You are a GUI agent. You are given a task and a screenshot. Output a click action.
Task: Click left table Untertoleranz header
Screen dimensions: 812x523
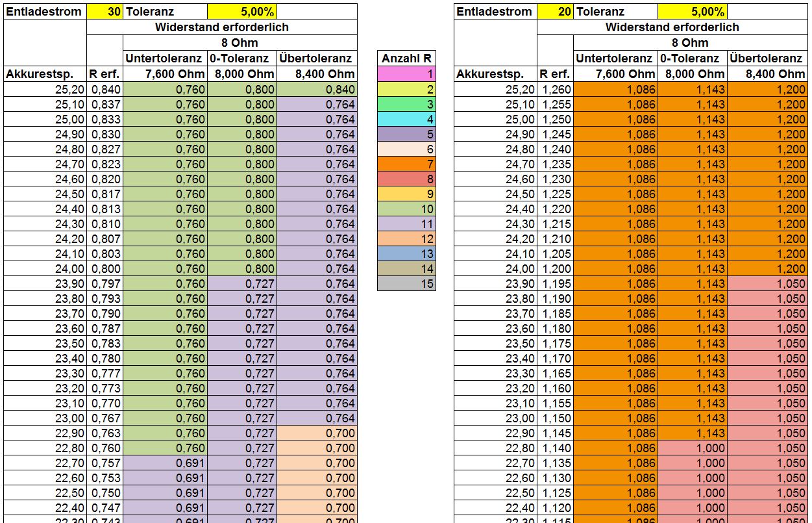pyautogui.click(x=165, y=58)
